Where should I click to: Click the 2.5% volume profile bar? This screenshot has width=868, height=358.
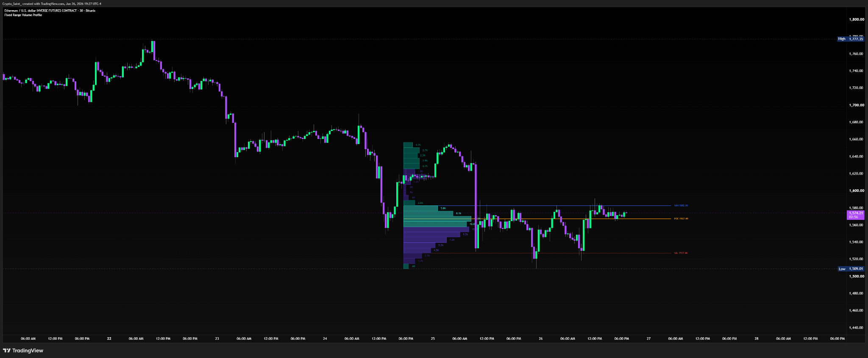point(412,161)
